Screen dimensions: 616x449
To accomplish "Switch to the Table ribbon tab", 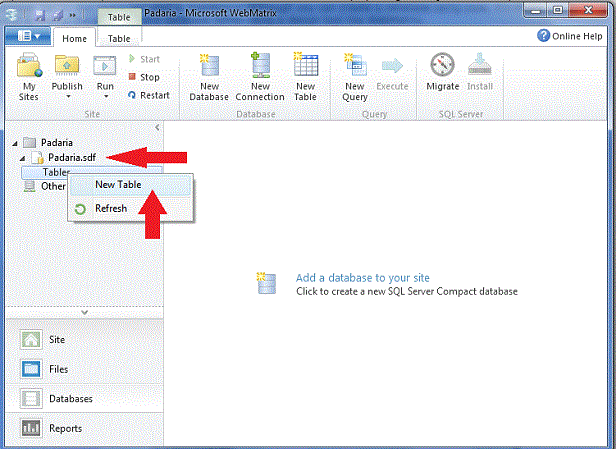I will tap(119, 38).
